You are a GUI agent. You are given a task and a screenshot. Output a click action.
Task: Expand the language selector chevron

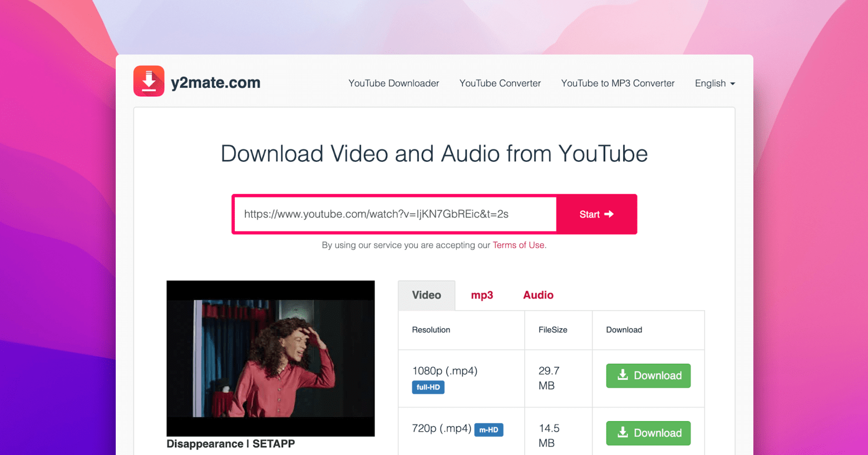click(x=732, y=84)
